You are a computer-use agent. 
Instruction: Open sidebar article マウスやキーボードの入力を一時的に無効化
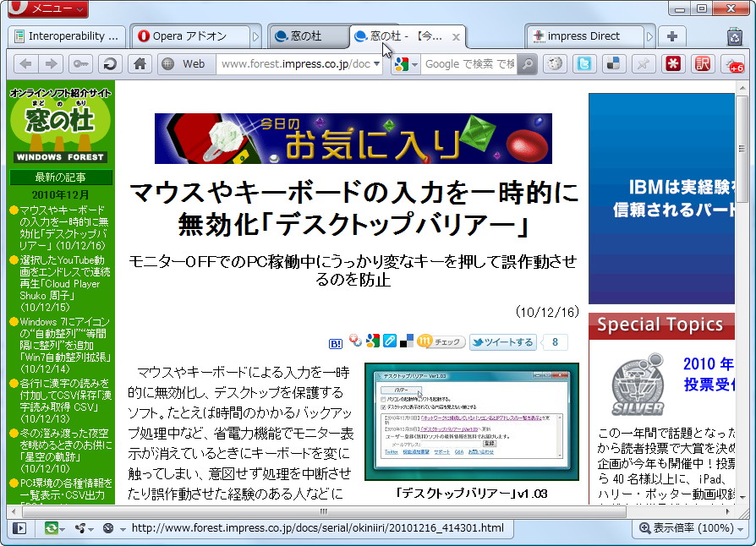coord(63,228)
